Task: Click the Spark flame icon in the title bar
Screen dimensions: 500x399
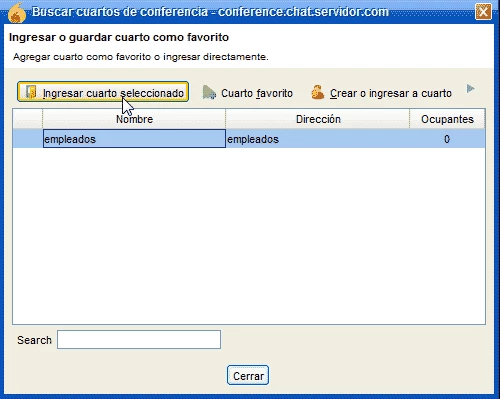Action: (x=16, y=13)
